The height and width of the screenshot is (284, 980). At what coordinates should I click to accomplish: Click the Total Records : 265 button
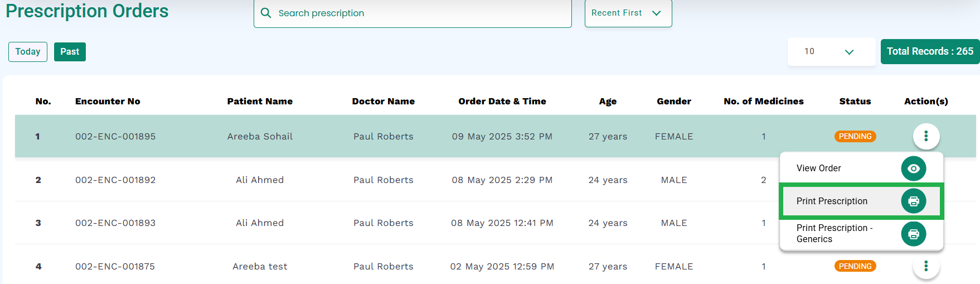pyautogui.click(x=930, y=51)
